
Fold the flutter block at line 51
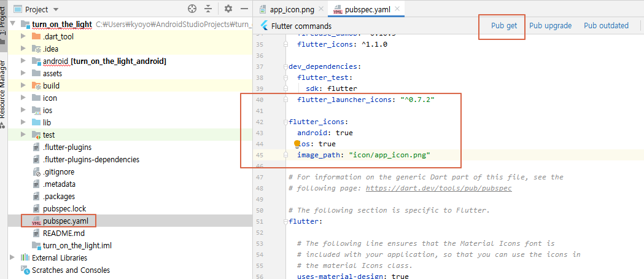point(286,221)
